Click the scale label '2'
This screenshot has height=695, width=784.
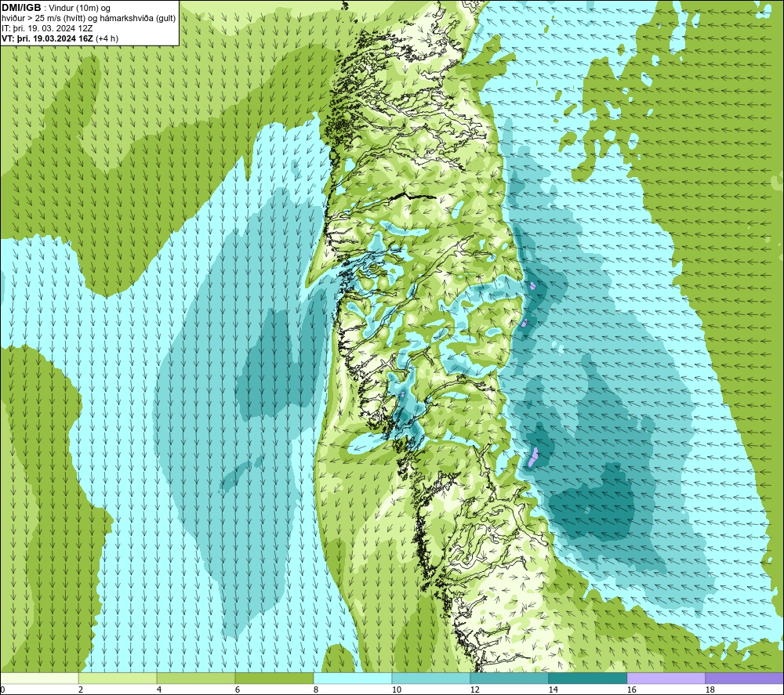pos(81,690)
